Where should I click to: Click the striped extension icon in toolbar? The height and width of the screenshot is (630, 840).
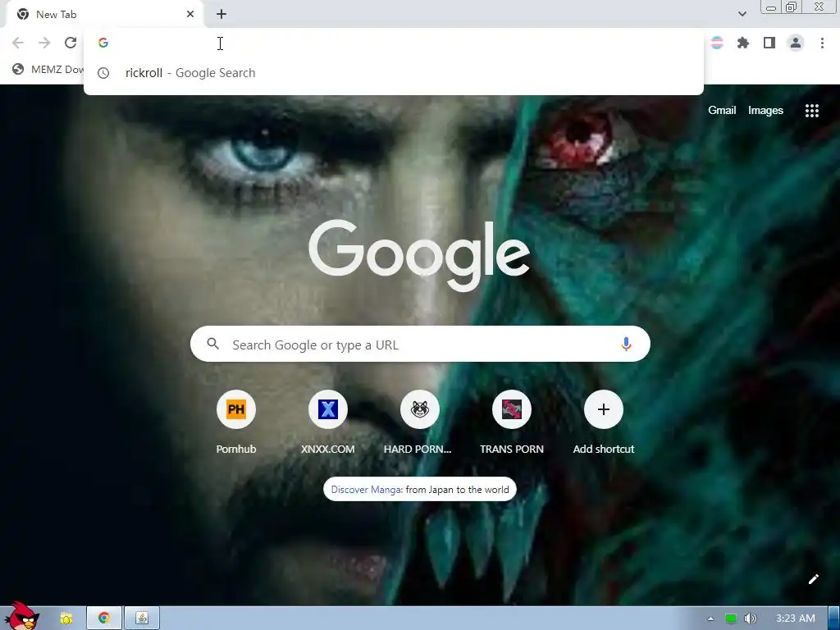[717, 43]
